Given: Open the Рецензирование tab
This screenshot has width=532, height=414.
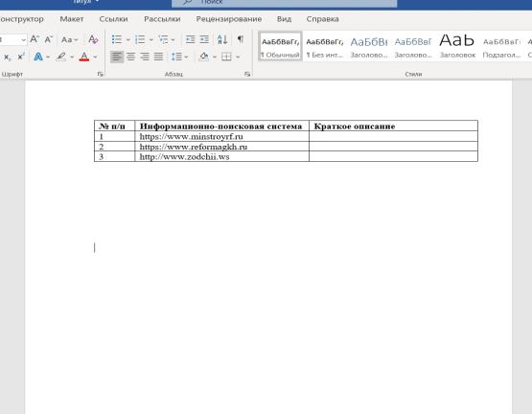Looking at the screenshot, I should coord(229,19).
